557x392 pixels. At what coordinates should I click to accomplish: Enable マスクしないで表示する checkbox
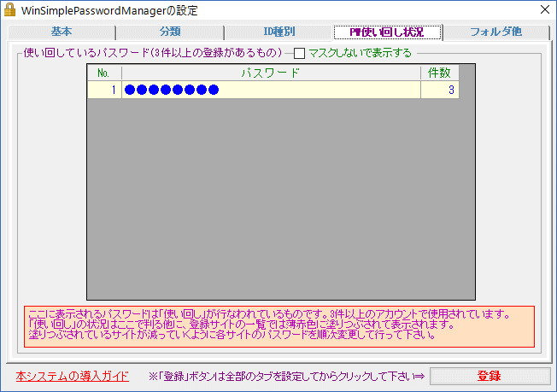[300, 53]
